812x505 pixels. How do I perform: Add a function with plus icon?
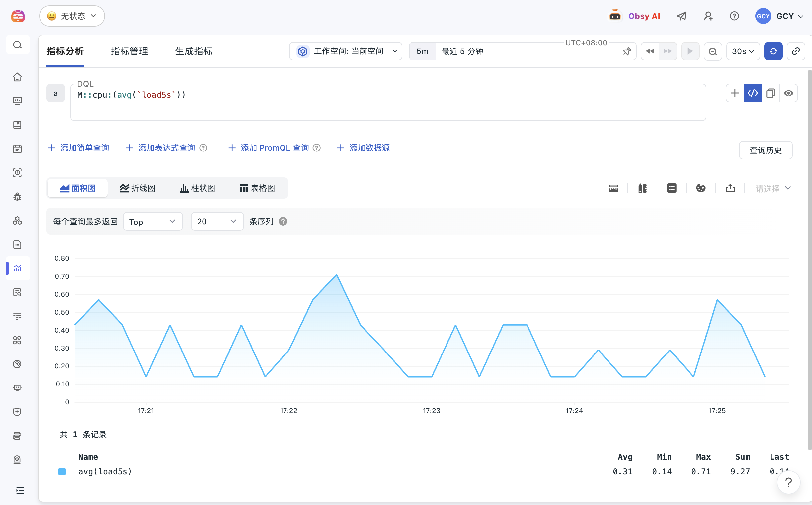point(735,93)
